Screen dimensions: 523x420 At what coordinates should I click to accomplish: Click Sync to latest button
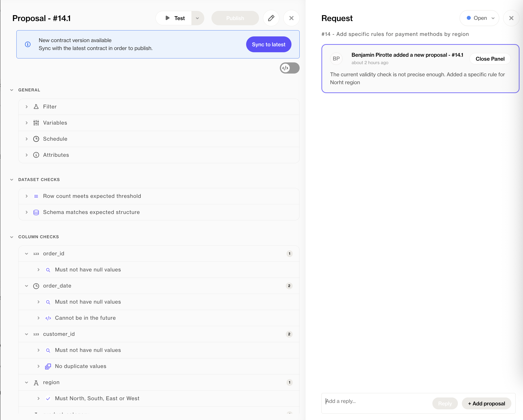pyautogui.click(x=268, y=45)
